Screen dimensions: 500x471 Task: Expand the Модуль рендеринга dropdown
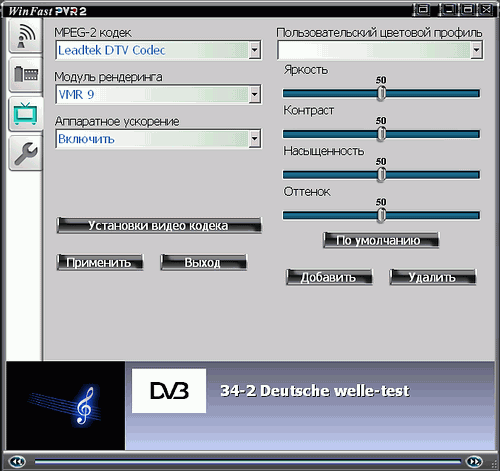point(254,94)
